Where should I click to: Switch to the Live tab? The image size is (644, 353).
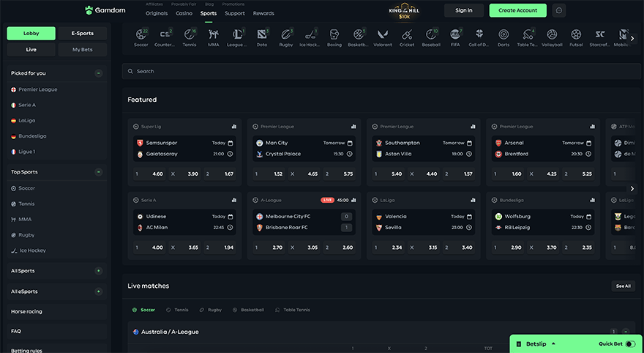tap(31, 49)
